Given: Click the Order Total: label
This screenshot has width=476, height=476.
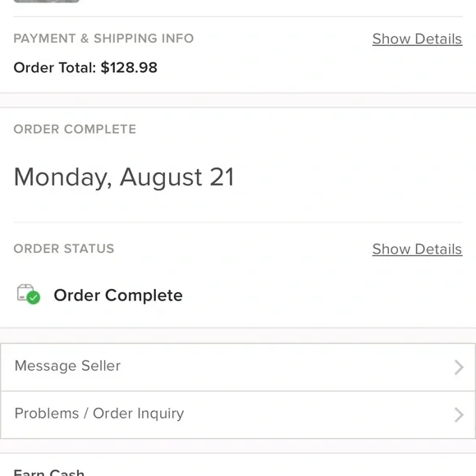Looking at the screenshot, I should [x=55, y=67].
